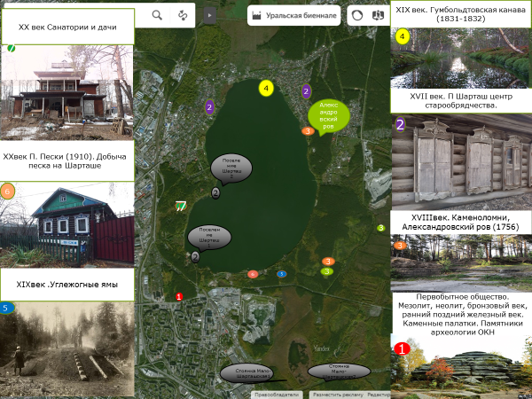Image resolution: width=532 pixels, height=399 pixels.
Task: Open the wooden shutters photo
Action: coord(462,162)
